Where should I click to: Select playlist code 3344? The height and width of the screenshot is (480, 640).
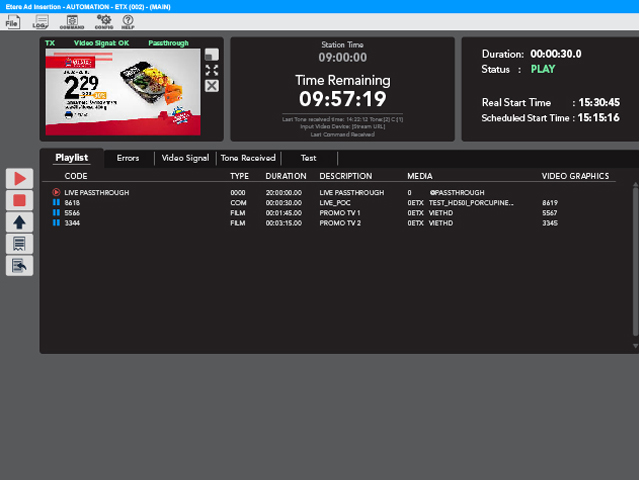72,223
